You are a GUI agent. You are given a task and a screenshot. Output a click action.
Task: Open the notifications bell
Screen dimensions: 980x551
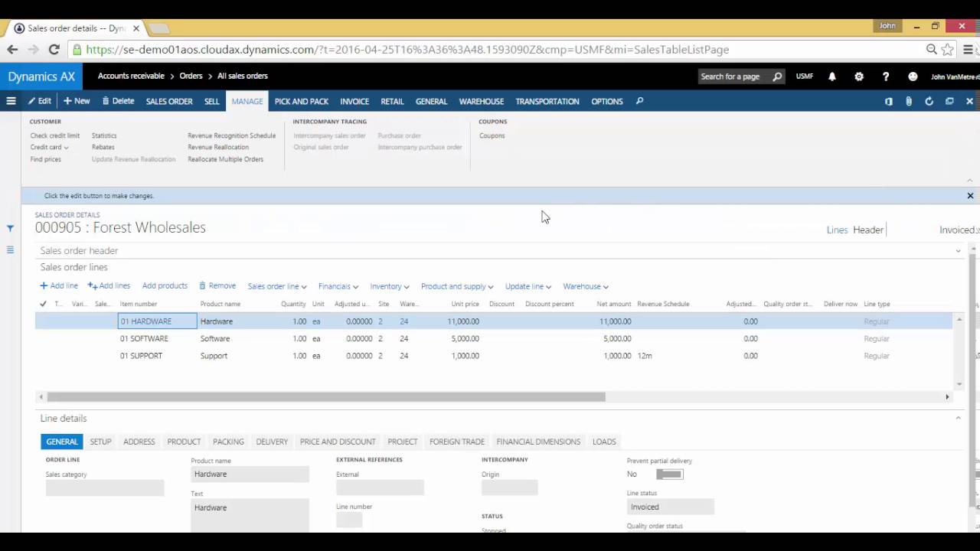(x=832, y=77)
